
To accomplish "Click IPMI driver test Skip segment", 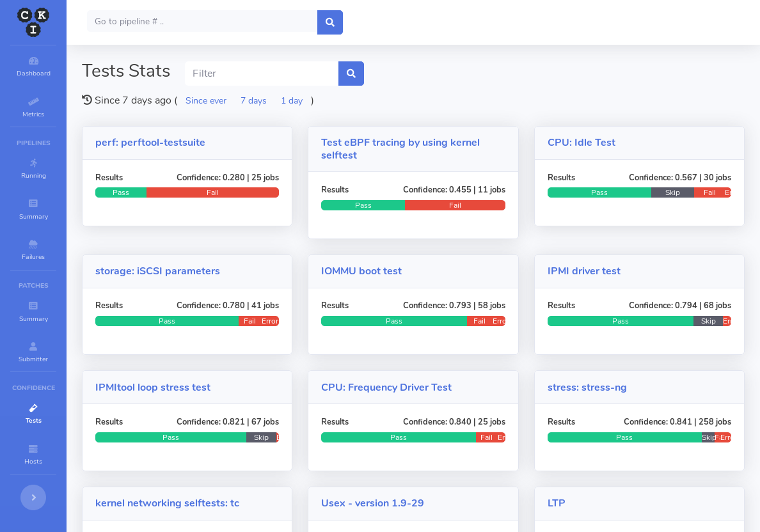I will 708,321.
